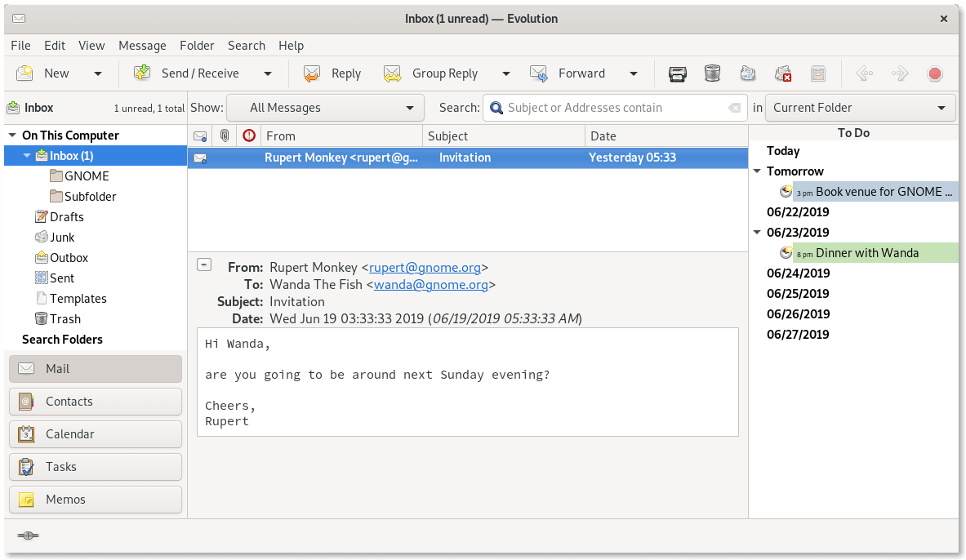Switch to Calendar view

pyautogui.click(x=96, y=434)
